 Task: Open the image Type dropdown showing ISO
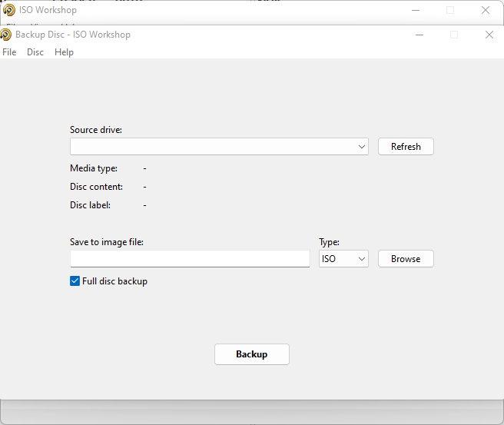pos(343,259)
